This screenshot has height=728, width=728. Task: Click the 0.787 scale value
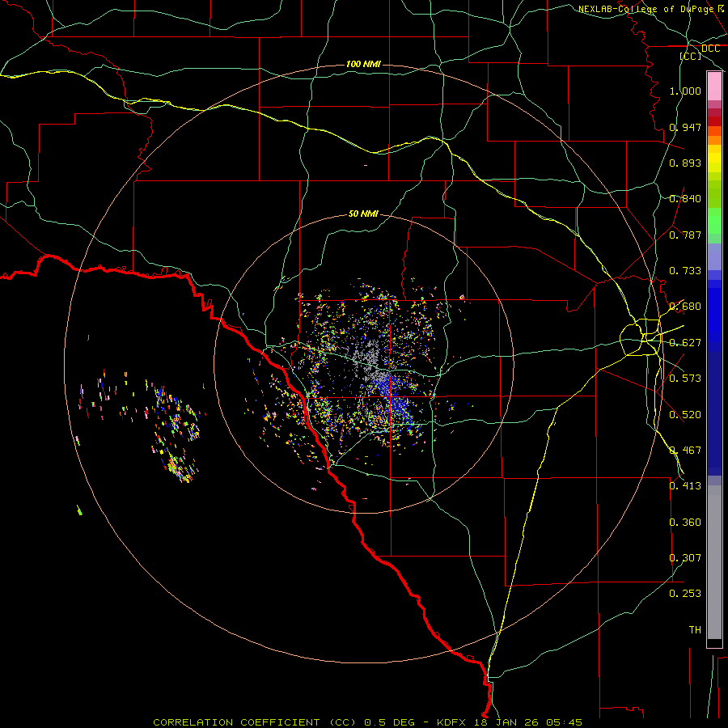(685, 235)
